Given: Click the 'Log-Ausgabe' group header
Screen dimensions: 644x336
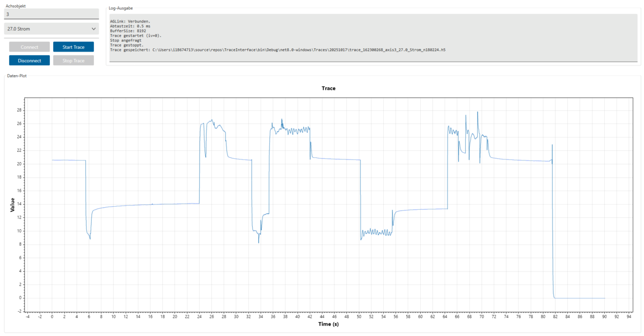Looking at the screenshot, I should click(x=121, y=9).
